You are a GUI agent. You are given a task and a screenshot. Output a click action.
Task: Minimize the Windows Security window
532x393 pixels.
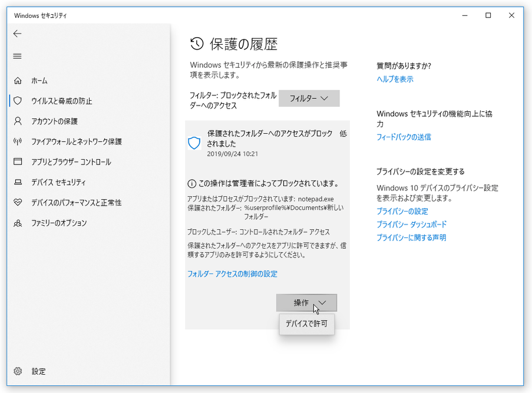coord(465,15)
